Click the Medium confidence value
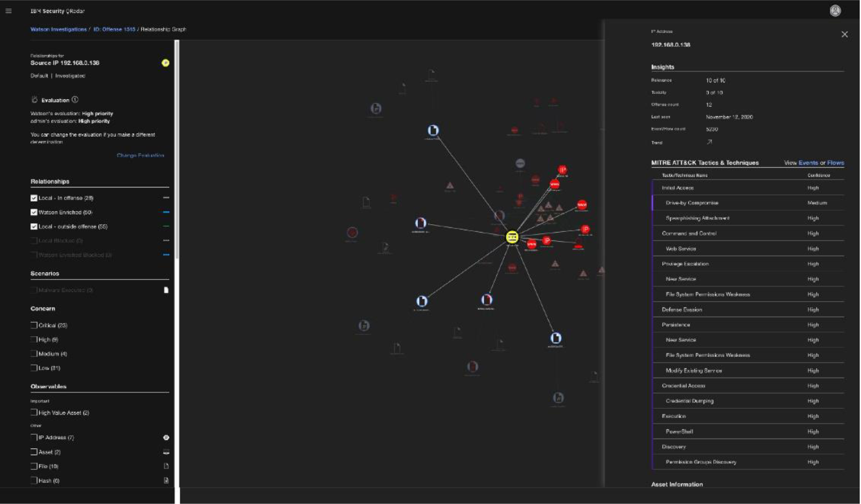The width and height of the screenshot is (861, 504). click(x=817, y=203)
